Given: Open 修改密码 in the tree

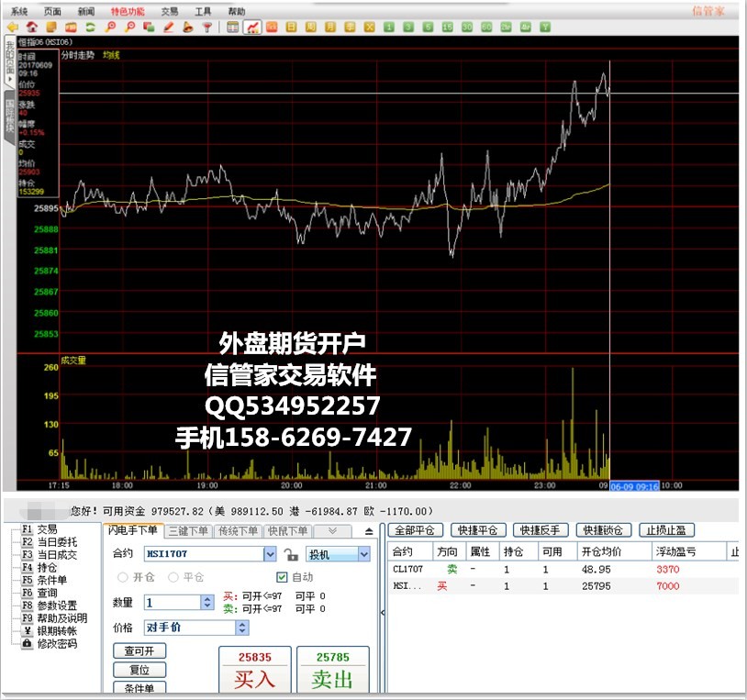Looking at the screenshot, I should tap(50, 644).
